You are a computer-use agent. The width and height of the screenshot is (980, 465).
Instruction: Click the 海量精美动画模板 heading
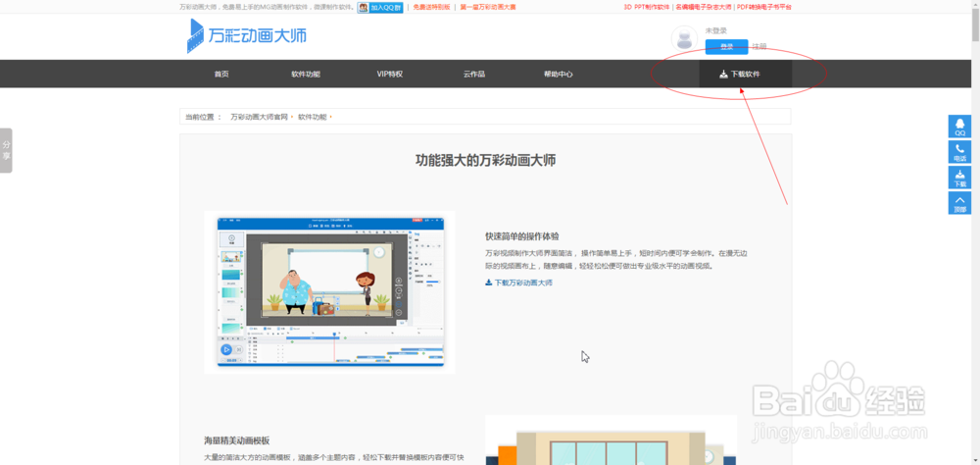(237, 440)
